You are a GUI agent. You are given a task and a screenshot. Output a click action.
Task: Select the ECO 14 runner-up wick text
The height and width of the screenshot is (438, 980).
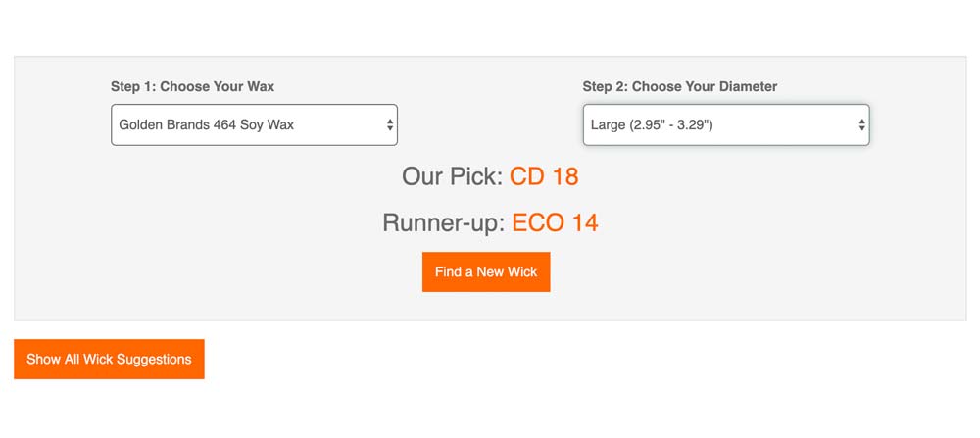click(555, 223)
